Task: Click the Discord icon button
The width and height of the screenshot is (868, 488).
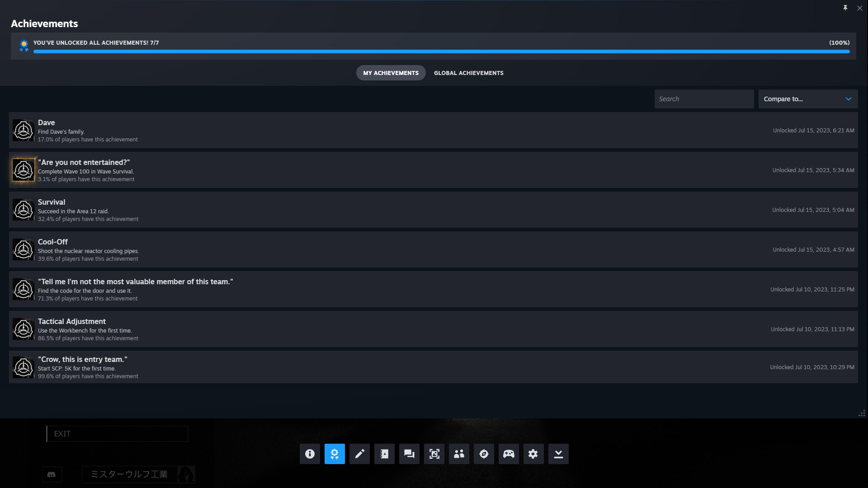Action: pos(52,474)
